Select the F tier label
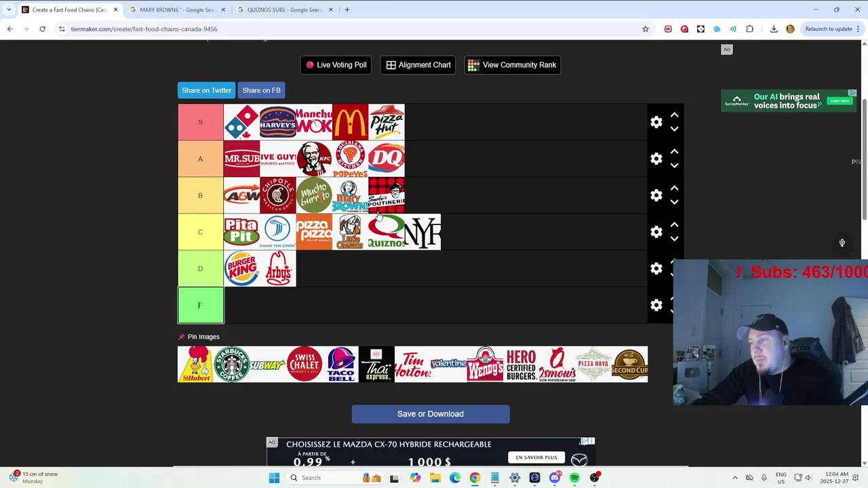This screenshot has width=868, height=488. tap(200, 305)
